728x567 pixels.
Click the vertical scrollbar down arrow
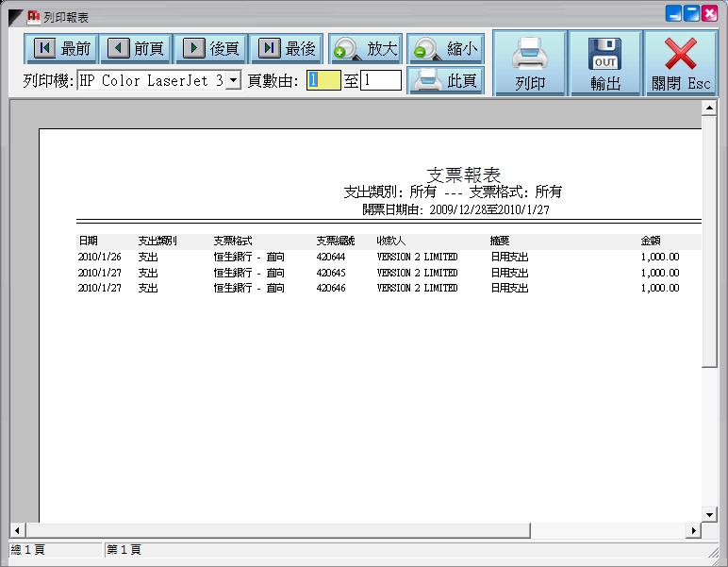point(710,514)
